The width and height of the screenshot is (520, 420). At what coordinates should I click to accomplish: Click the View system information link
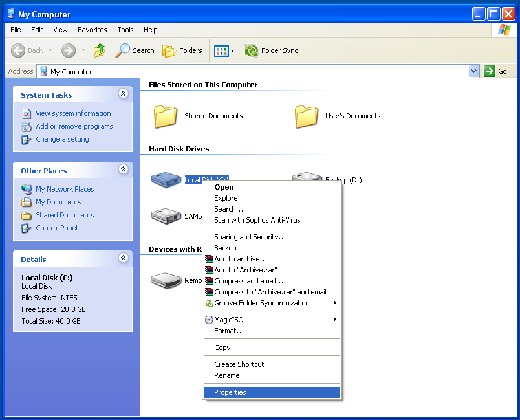(73, 113)
